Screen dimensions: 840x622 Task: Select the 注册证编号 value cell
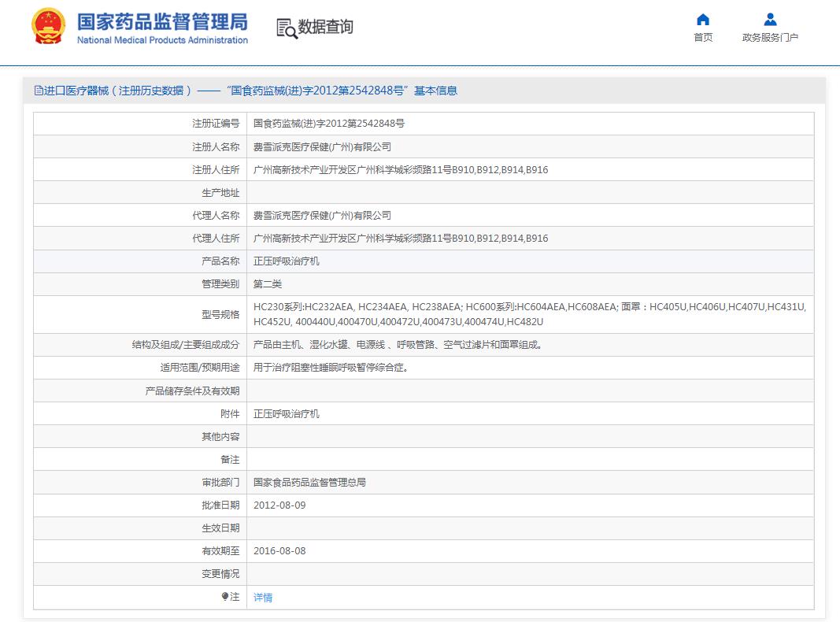pos(328,124)
